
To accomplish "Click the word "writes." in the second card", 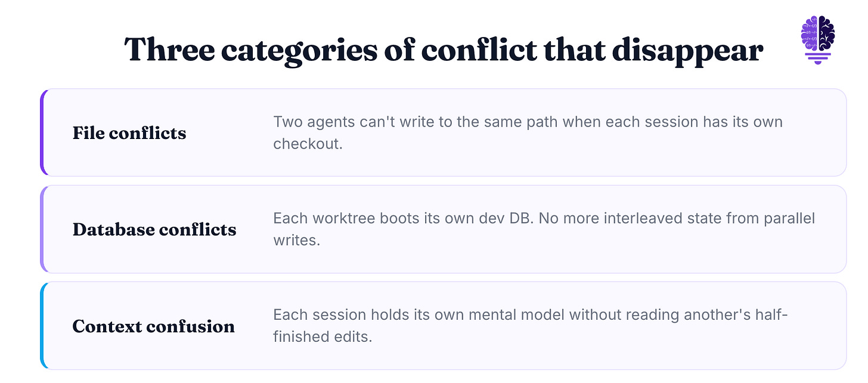I will [x=296, y=241].
